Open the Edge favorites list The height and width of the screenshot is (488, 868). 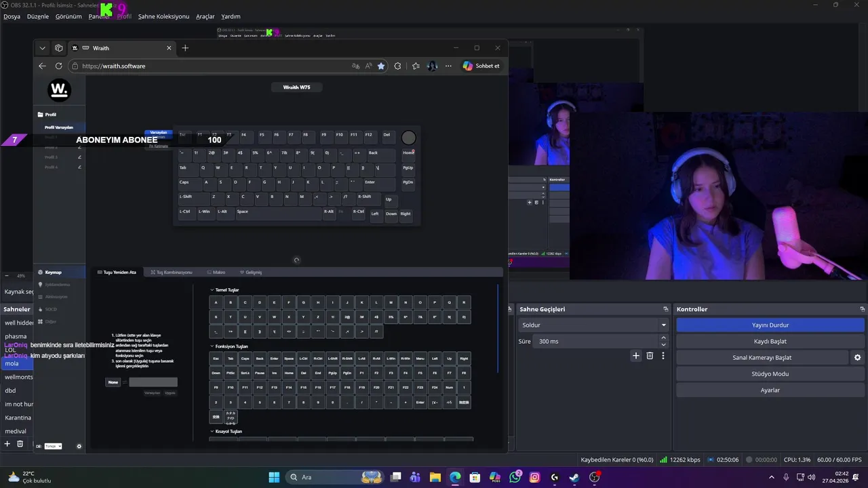click(x=416, y=66)
